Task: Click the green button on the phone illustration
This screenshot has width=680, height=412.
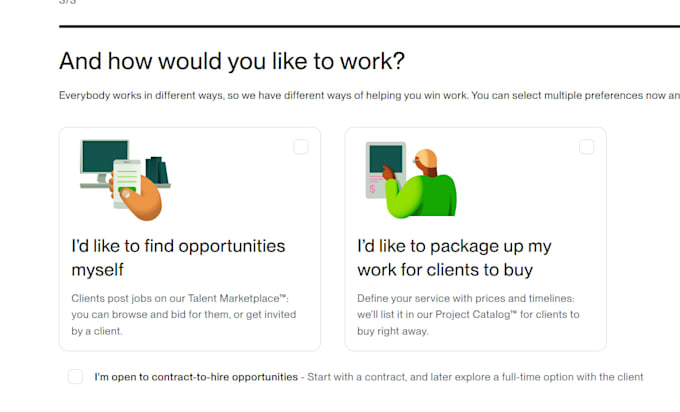Action: click(x=128, y=190)
